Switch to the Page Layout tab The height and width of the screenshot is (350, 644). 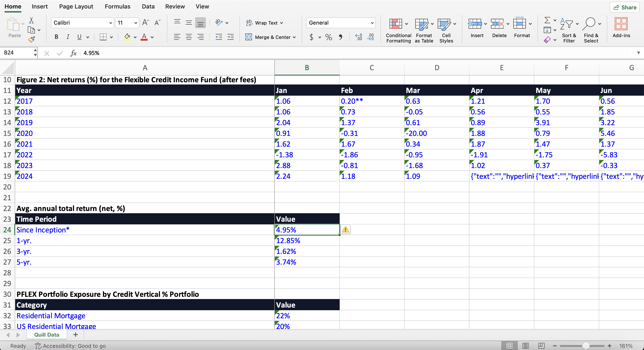tap(76, 6)
